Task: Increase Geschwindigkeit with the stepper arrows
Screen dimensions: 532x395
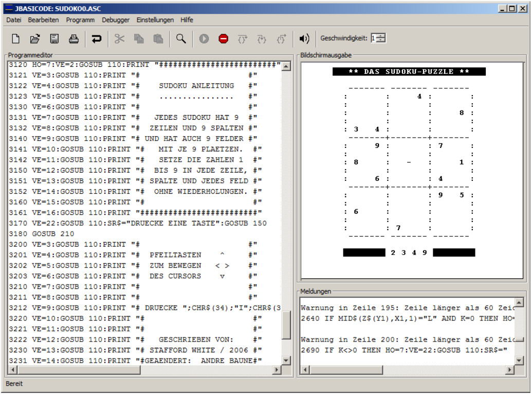Action: 382,36
